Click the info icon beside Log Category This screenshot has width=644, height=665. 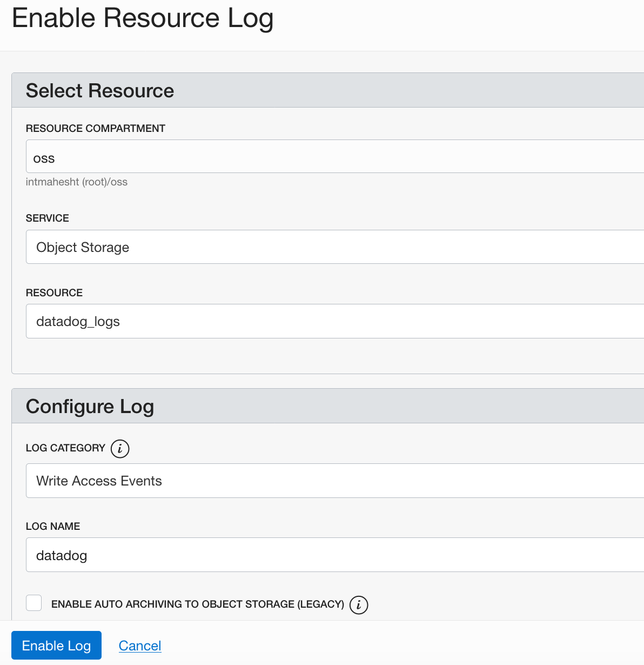point(120,448)
